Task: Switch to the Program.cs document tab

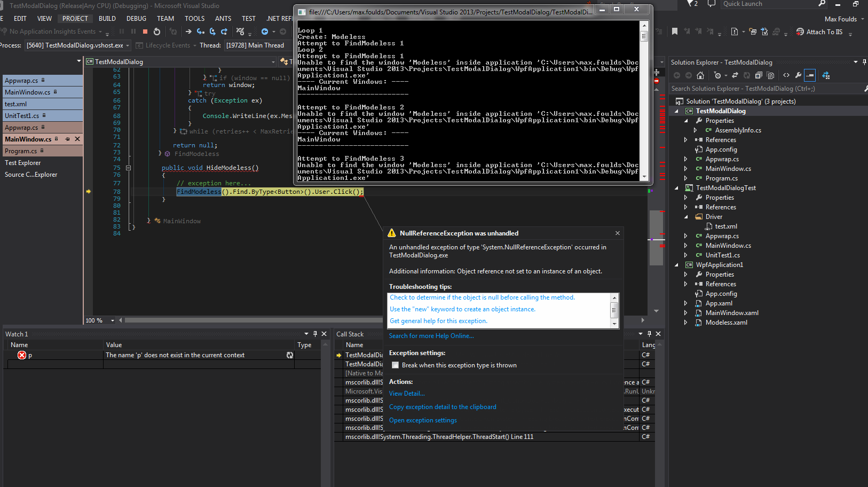Action: click(x=21, y=151)
